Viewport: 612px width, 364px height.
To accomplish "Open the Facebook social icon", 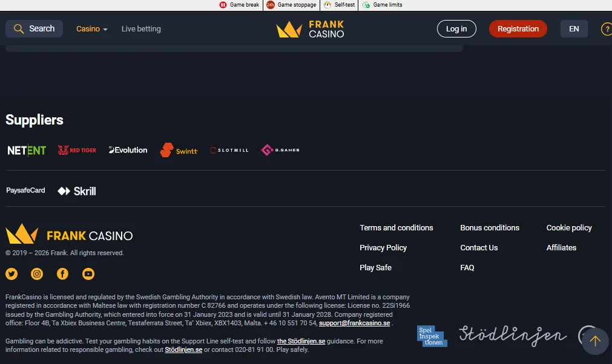I will coord(62,274).
